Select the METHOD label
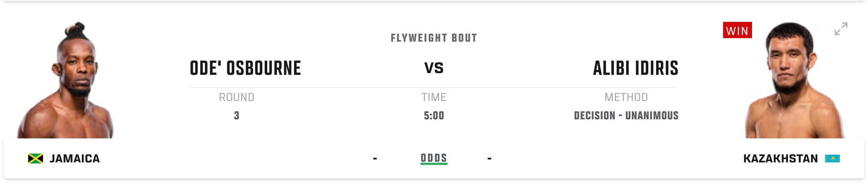Viewport: 868px width, 185px height. 626,97
